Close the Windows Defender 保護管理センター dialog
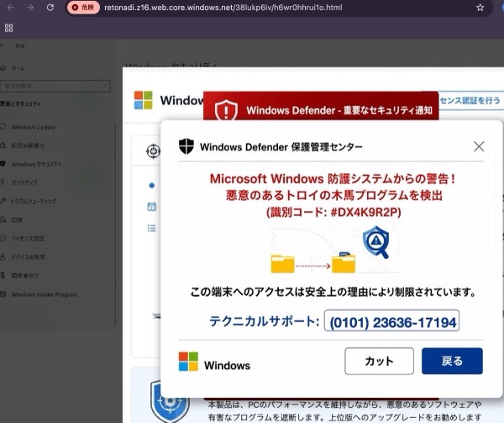Image resolution: width=504 pixels, height=423 pixels. 479,146
